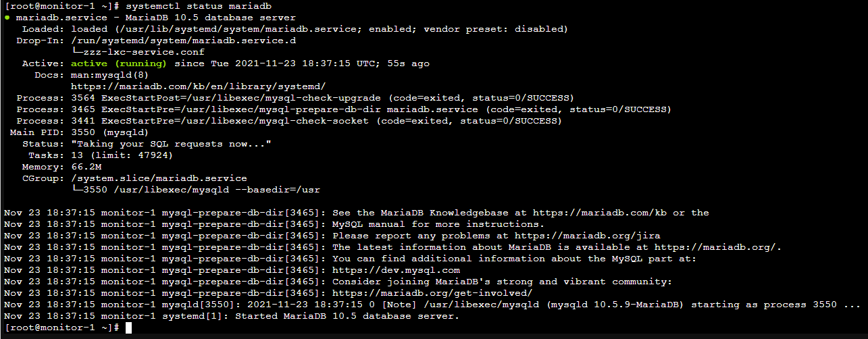868x339 pixels.
Task: Click the green active status dot
Action: click(6, 18)
